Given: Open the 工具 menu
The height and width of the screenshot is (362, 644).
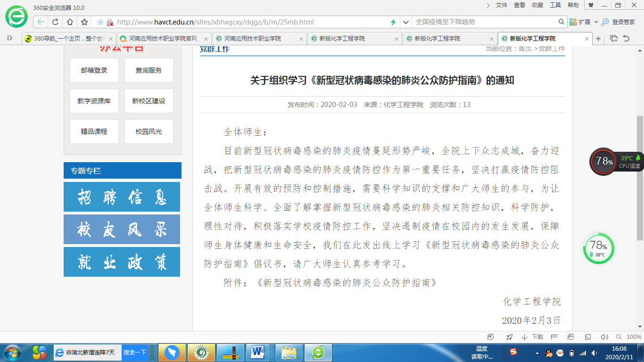Looking at the screenshot, I should click(555, 5).
